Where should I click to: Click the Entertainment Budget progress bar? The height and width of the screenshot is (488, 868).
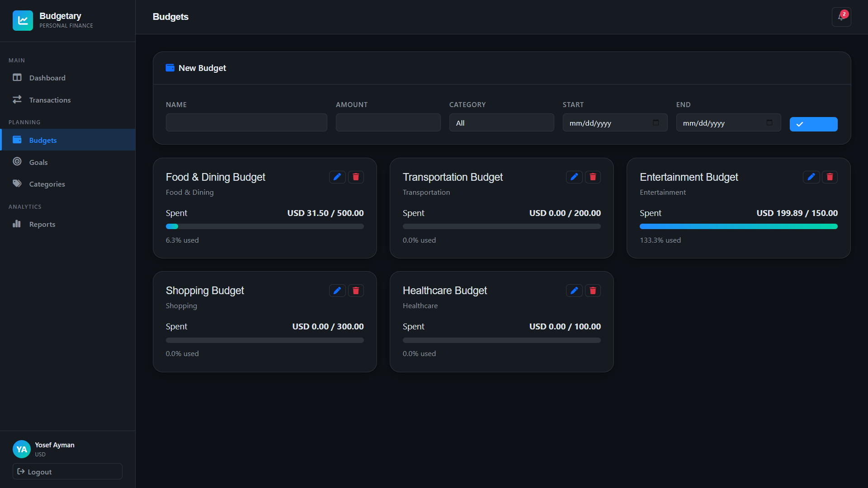738,226
